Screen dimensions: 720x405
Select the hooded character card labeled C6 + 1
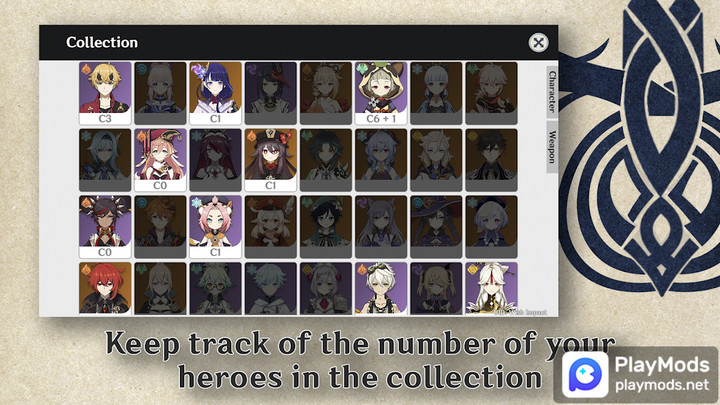click(x=381, y=93)
